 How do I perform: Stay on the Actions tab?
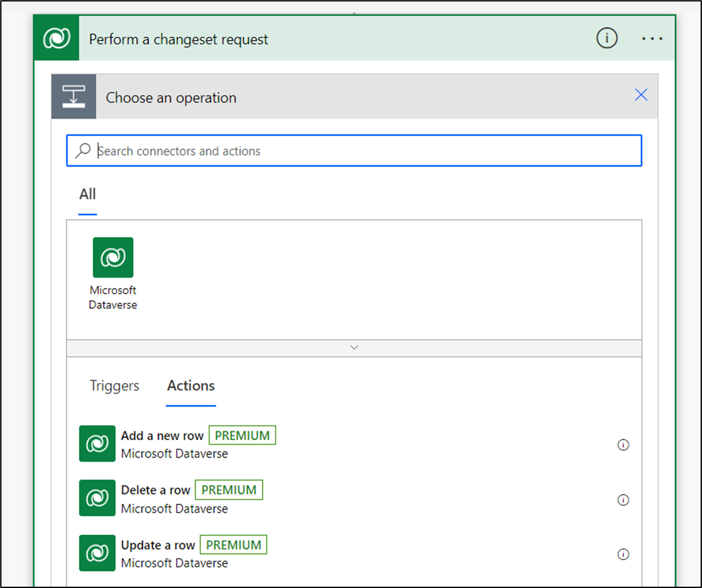pos(190,386)
